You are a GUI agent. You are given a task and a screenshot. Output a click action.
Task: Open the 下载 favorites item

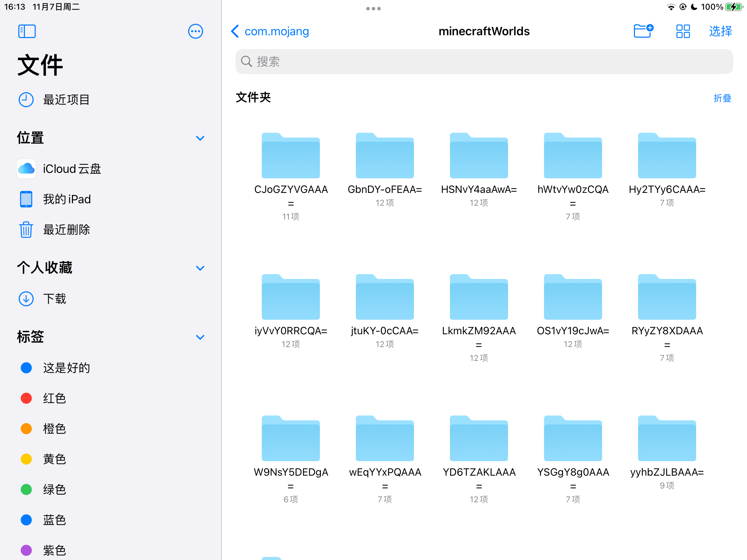pyautogui.click(x=111, y=299)
